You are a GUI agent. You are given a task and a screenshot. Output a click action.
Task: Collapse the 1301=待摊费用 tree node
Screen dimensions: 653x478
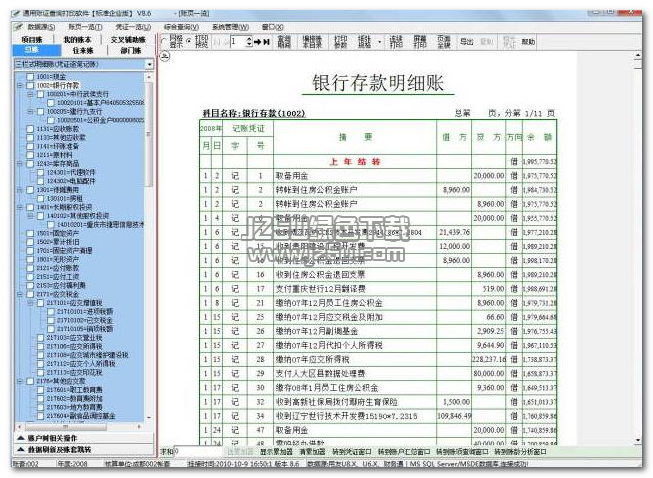[20, 190]
